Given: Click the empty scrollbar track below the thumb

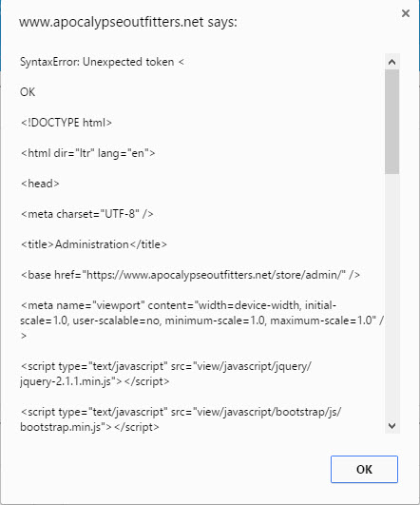Looking at the screenshot, I should 392,296.
